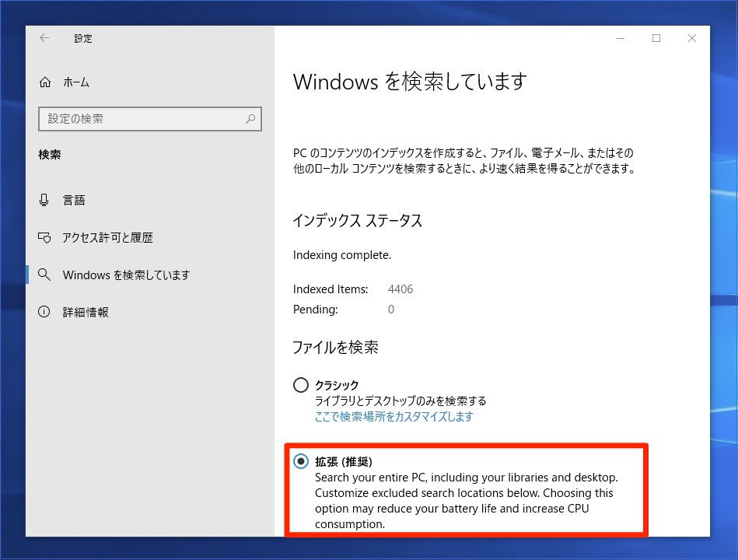The width and height of the screenshot is (738, 560).
Task: Select the search icon beside Windows を検索しています
Action: point(44,275)
